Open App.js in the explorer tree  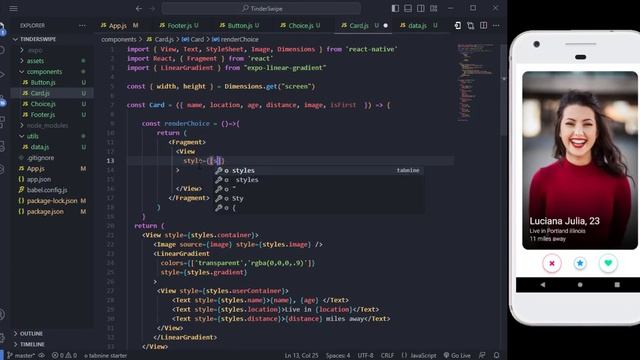click(x=36, y=168)
